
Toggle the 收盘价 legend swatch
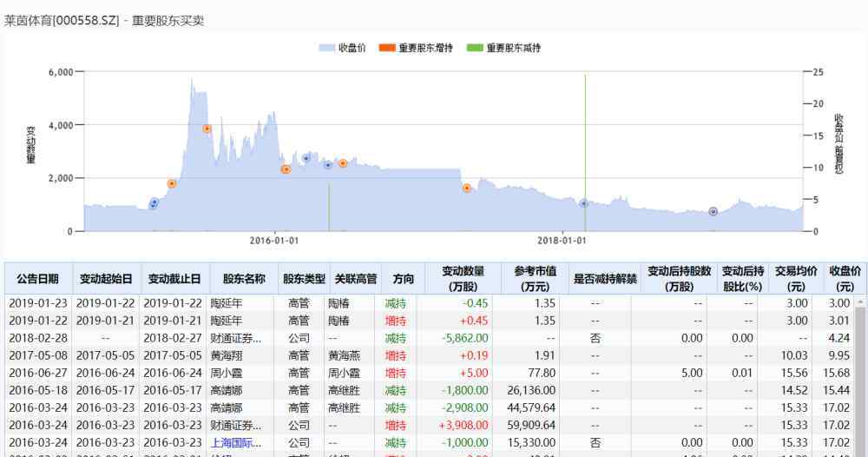click(326, 48)
